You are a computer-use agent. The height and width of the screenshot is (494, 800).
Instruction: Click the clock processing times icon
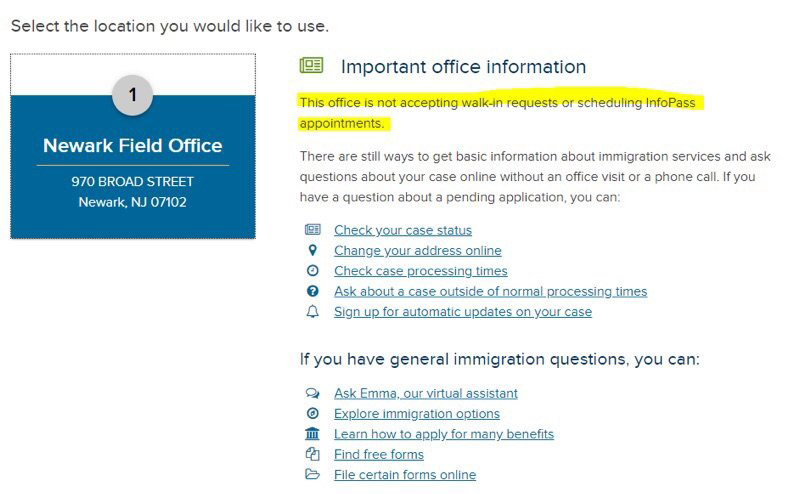(x=313, y=270)
